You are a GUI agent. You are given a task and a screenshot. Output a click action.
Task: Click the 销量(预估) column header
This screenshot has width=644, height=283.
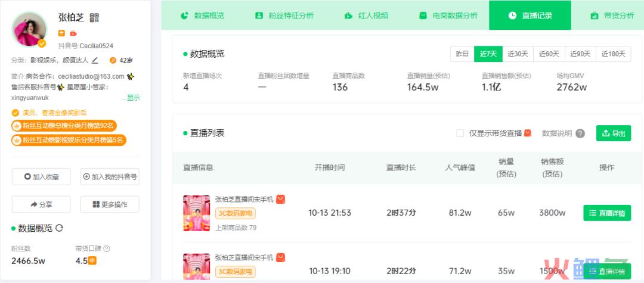click(506, 167)
